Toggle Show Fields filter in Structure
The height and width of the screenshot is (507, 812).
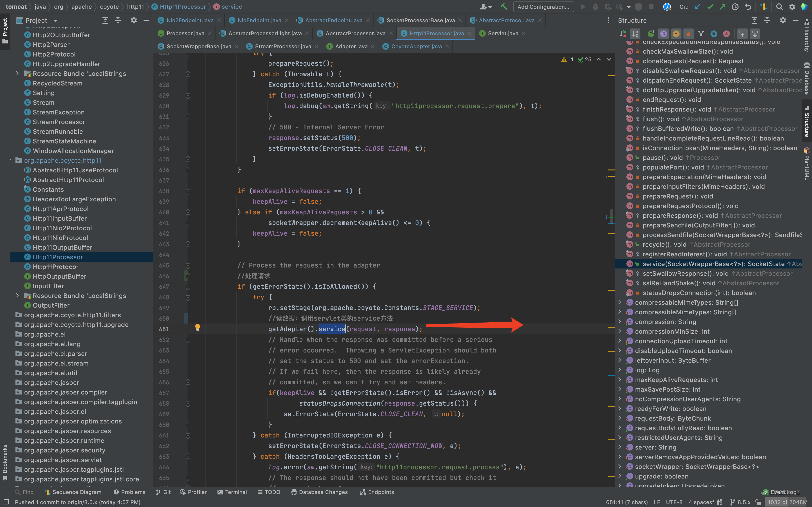pyautogui.click(x=676, y=34)
